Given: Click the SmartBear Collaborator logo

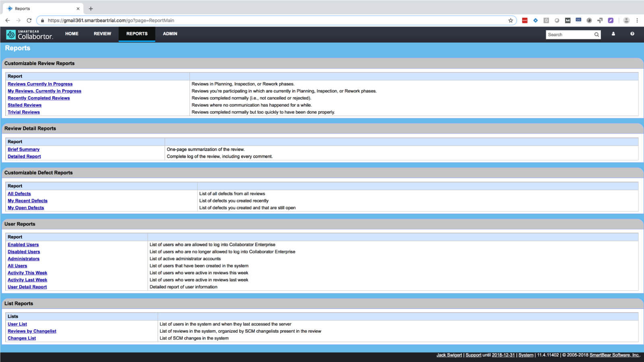Looking at the screenshot, I should click(x=29, y=35).
